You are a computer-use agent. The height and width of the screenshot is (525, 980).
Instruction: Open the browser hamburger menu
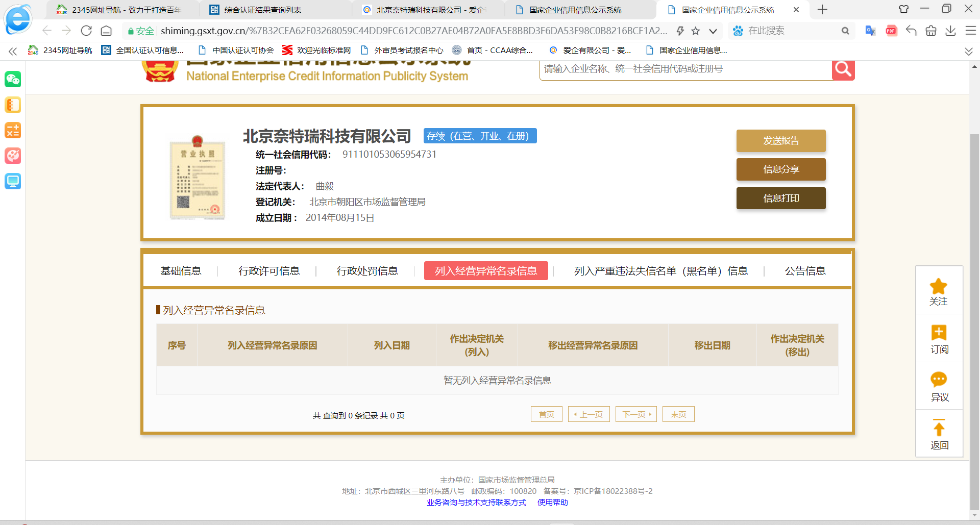coord(970,31)
